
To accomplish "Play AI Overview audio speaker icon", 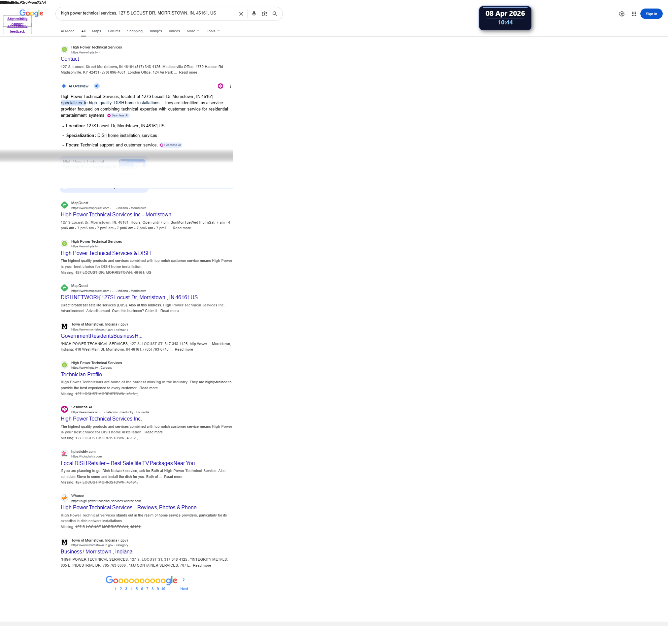I will (97, 86).
